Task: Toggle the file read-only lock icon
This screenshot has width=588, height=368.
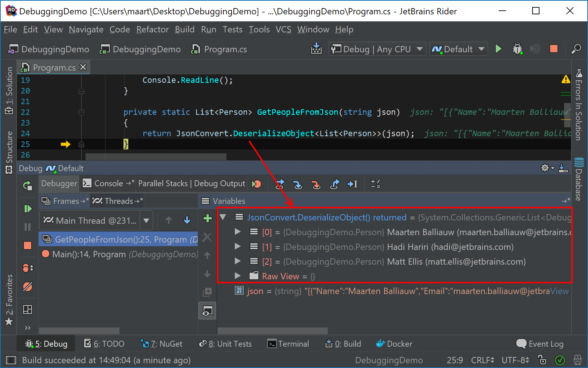Action: 542,360
